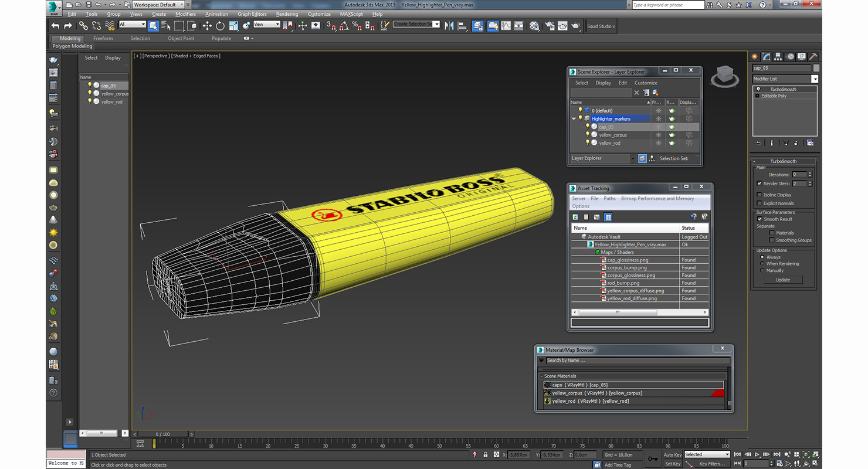Toggle Selection Lock padlock icon
This screenshot has height=469, width=868.
point(485,455)
